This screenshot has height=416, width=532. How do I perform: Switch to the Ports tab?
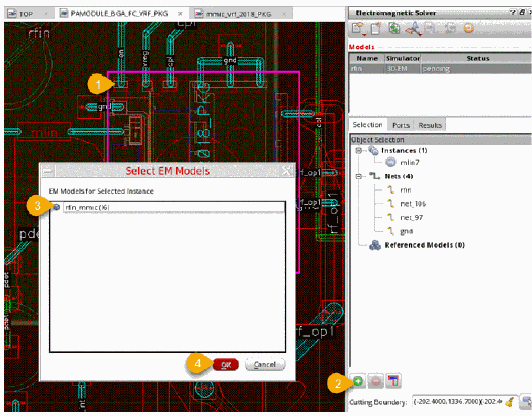coord(401,125)
